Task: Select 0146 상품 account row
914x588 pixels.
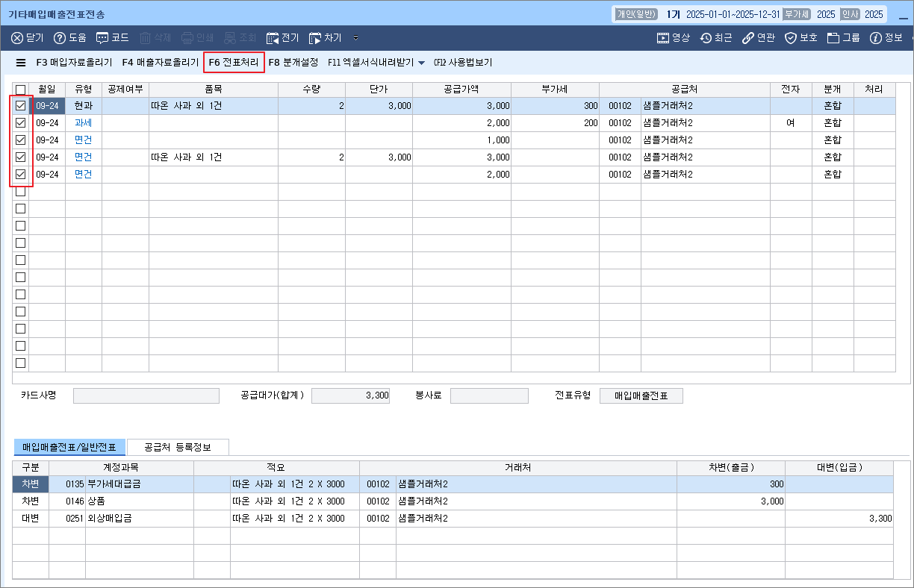Action: point(453,501)
